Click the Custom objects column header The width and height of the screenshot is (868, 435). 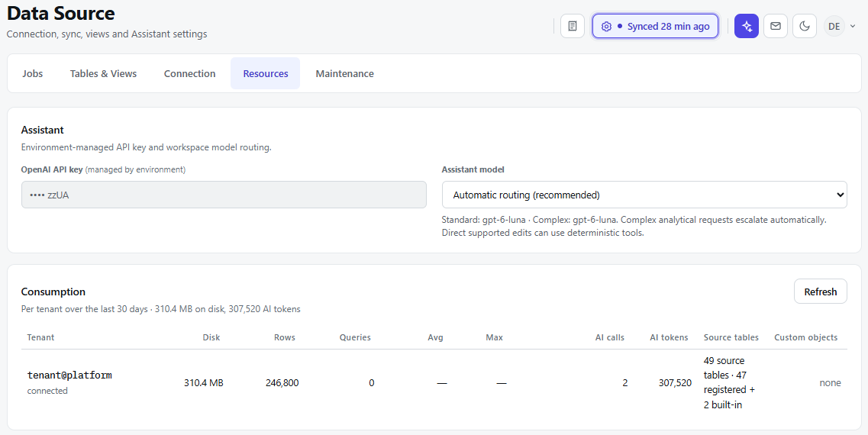(x=806, y=337)
